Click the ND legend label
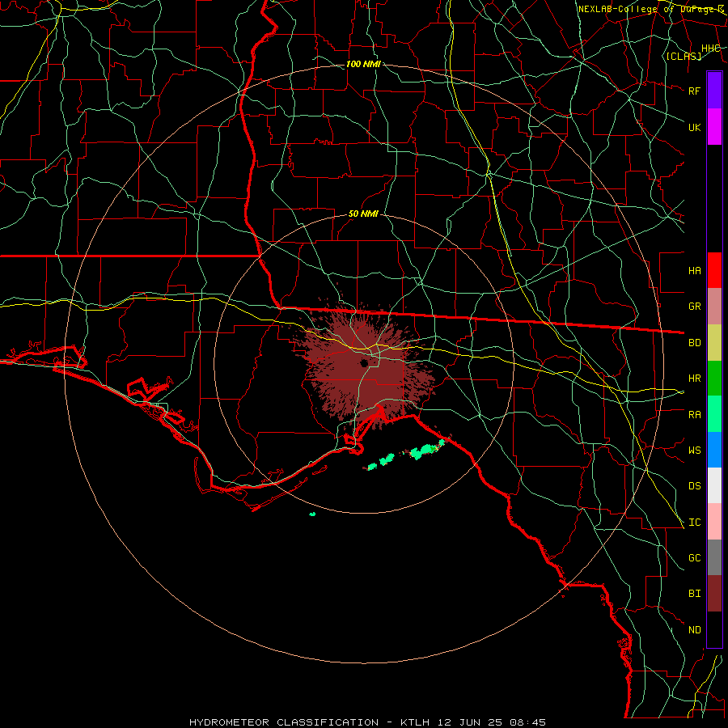This screenshot has height=728, width=728. coord(695,630)
